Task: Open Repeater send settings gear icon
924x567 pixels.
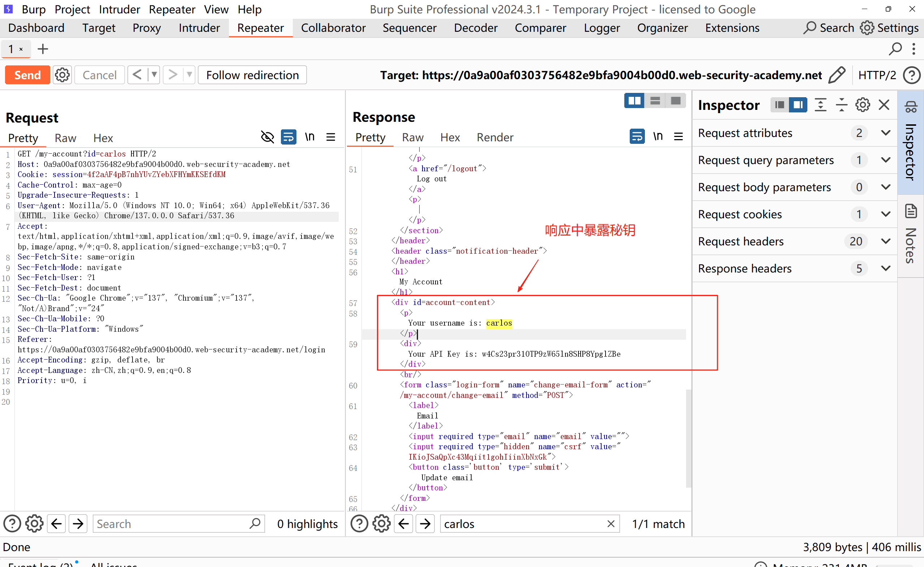Action: pyautogui.click(x=62, y=75)
